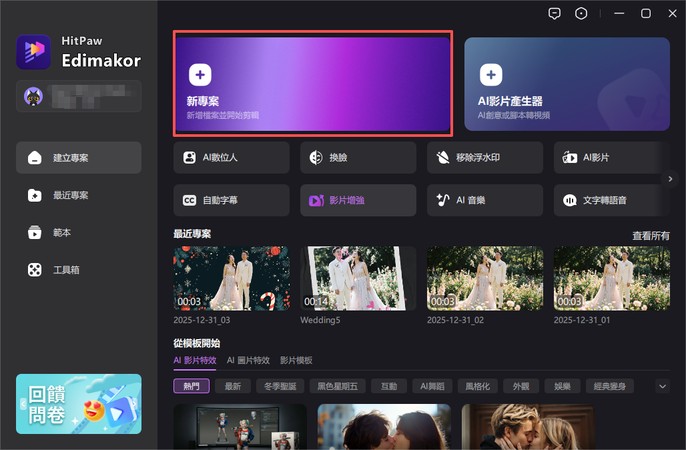Open the 文字轉語音 tool
This screenshot has height=450, width=686.
612,200
